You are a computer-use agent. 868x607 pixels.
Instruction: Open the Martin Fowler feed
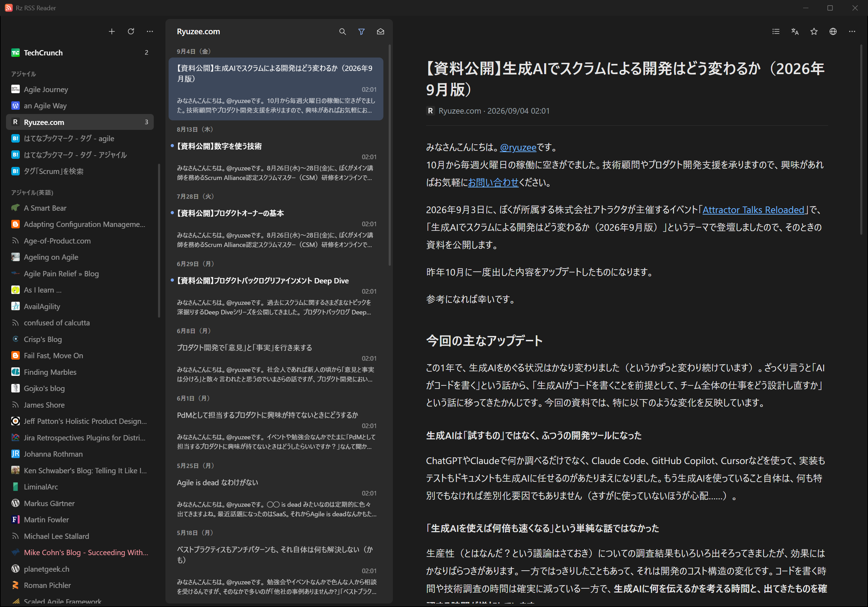80,519
